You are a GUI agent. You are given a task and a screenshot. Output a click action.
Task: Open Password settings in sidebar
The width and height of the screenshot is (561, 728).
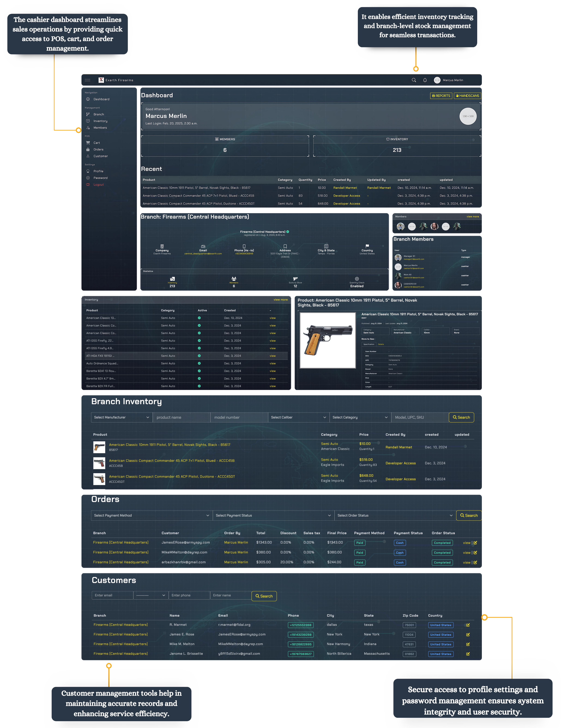pyautogui.click(x=100, y=178)
